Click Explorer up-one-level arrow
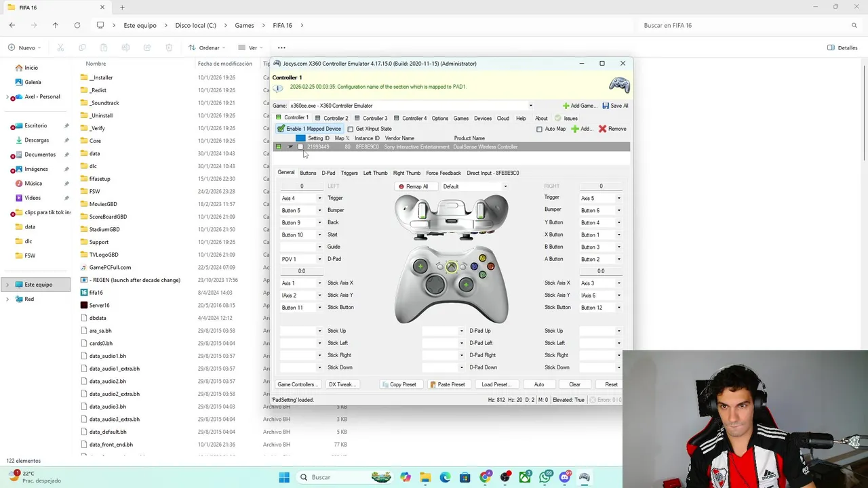Screen dimensions: 868x488 coord(56,25)
